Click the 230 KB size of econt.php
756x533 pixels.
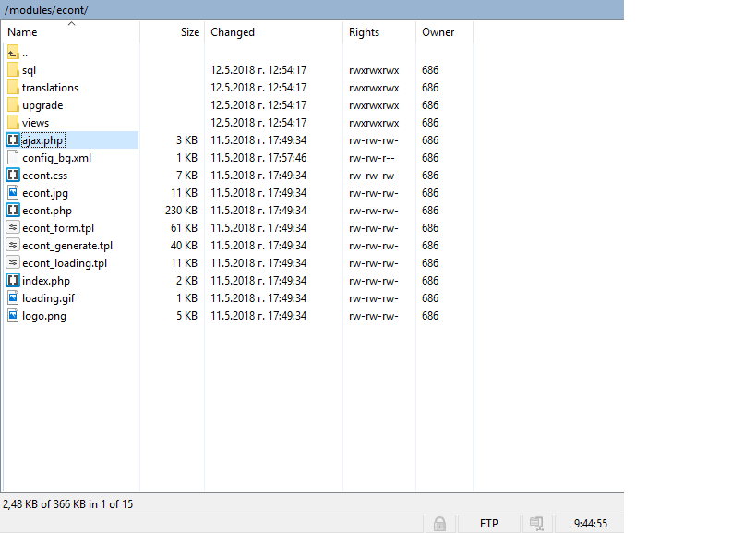pyautogui.click(x=181, y=211)
